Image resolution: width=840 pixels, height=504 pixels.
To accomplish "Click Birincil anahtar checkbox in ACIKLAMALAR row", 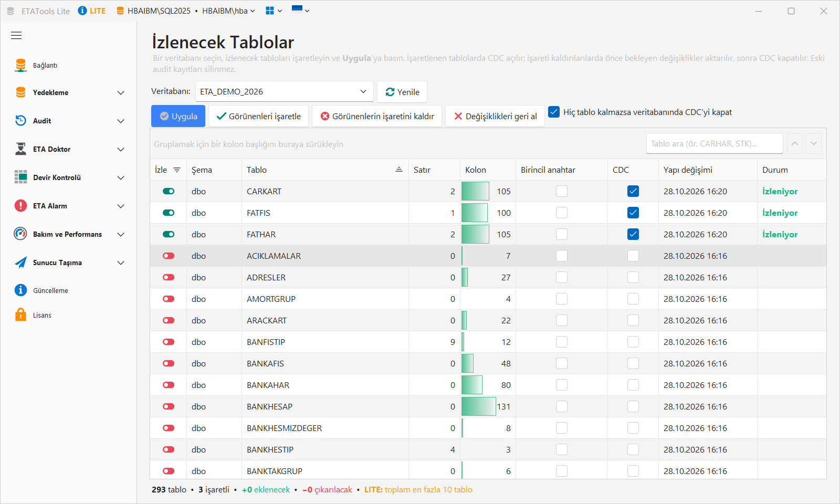I will coord(562,256).
